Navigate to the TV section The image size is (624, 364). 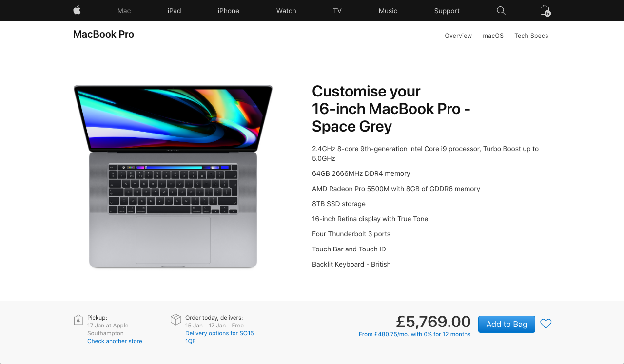[337, 11]
